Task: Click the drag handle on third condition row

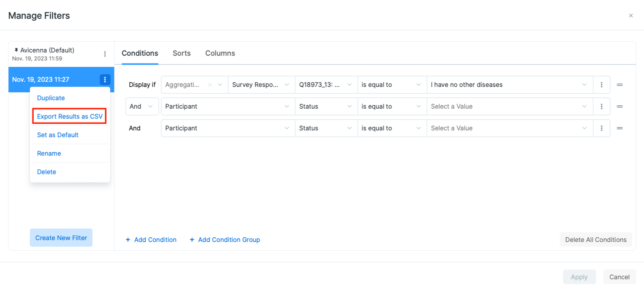Action: click(x=620, y=128)
